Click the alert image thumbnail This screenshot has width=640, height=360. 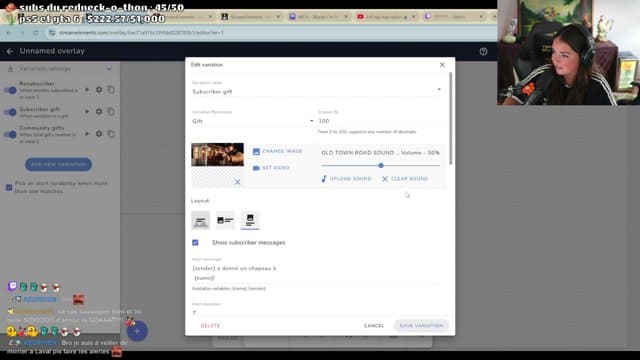[x=218, y=155]
